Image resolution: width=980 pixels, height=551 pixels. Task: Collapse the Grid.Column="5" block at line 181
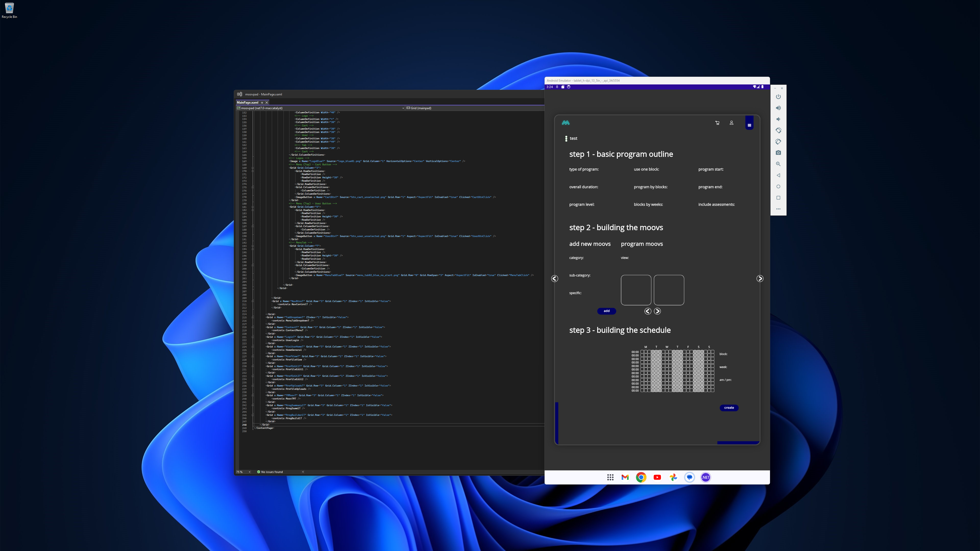[x=253, y=207]
